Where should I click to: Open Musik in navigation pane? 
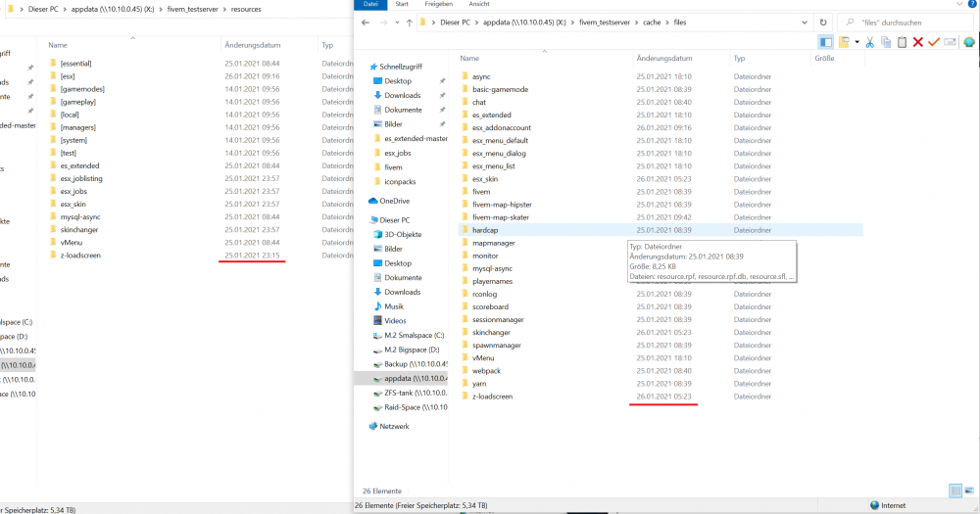click(x=394, y=306)
